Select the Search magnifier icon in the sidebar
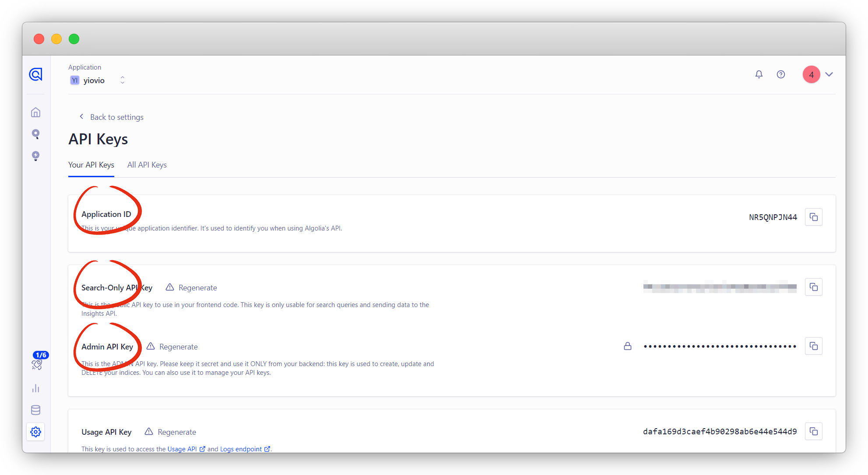 pos(35,134)
